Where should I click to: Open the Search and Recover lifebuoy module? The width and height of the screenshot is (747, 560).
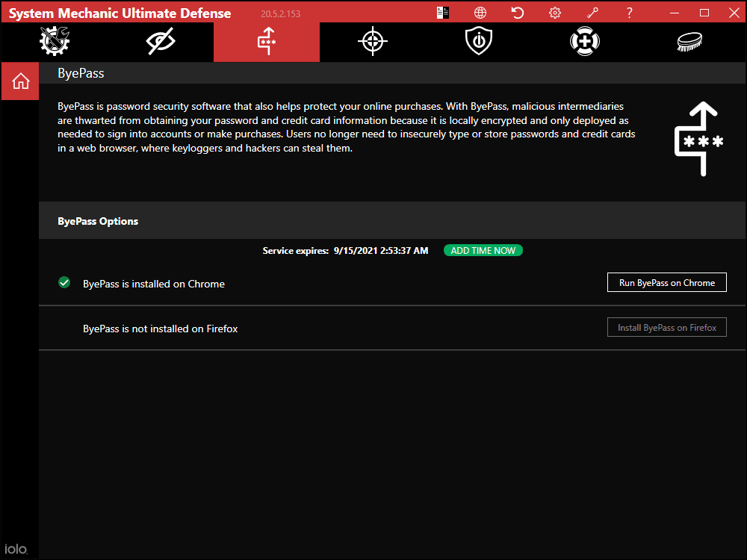pos(584,42)
